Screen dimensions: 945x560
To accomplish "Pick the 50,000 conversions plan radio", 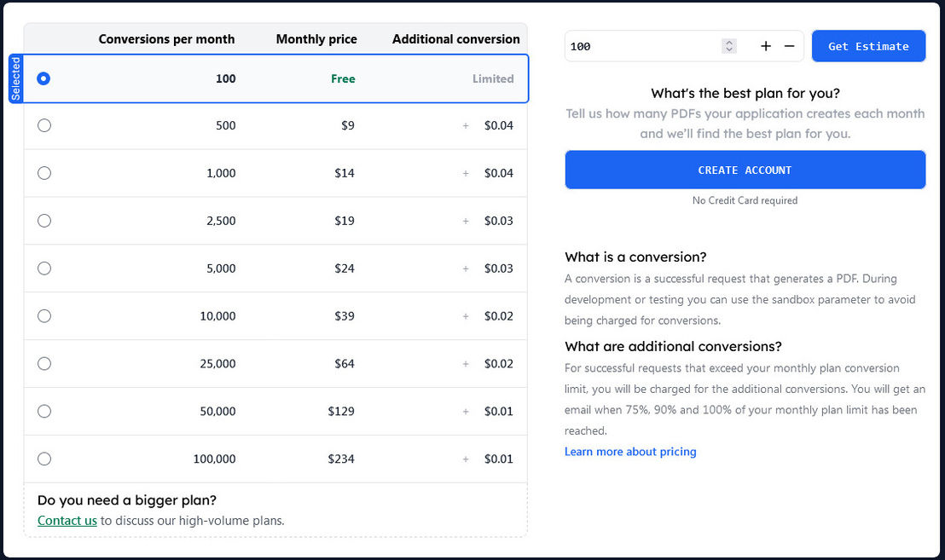I will click(44, 411).
